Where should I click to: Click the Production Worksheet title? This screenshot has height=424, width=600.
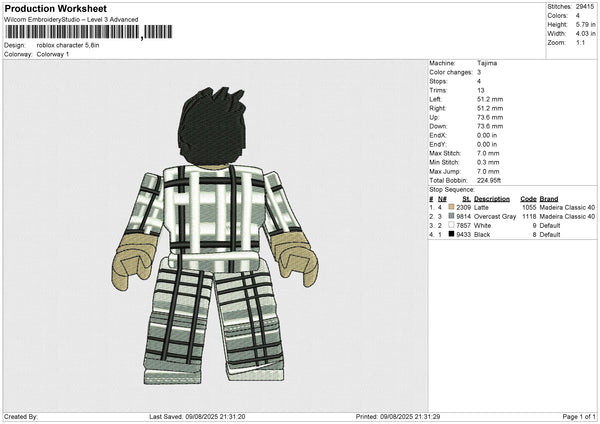(x=55, y=9)
